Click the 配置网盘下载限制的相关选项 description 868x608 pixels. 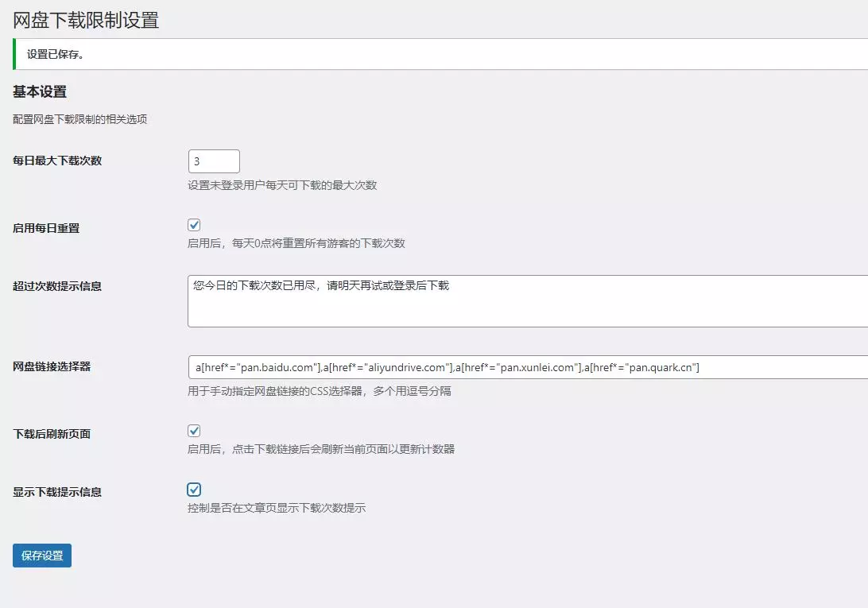pyautogui.click(x=79, y=120)
